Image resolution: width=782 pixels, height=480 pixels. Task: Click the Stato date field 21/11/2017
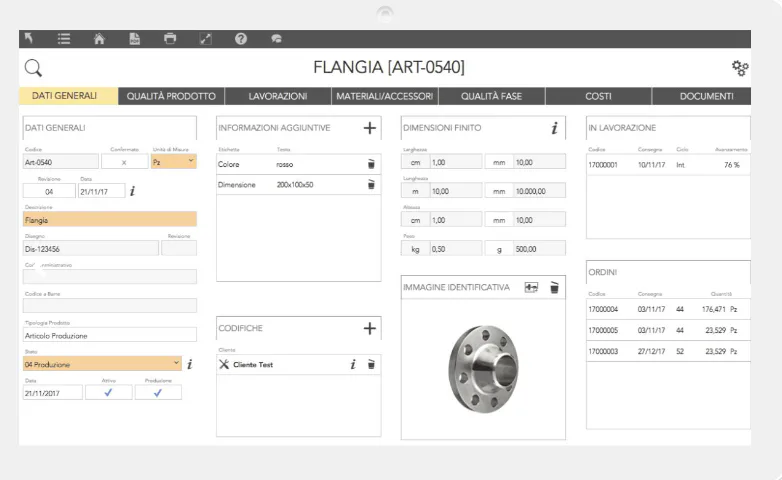53,393
